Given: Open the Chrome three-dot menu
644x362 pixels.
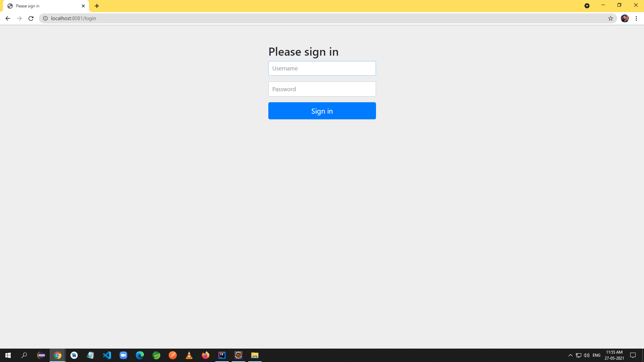Looking at the screenshot, I should click(636, 18).
